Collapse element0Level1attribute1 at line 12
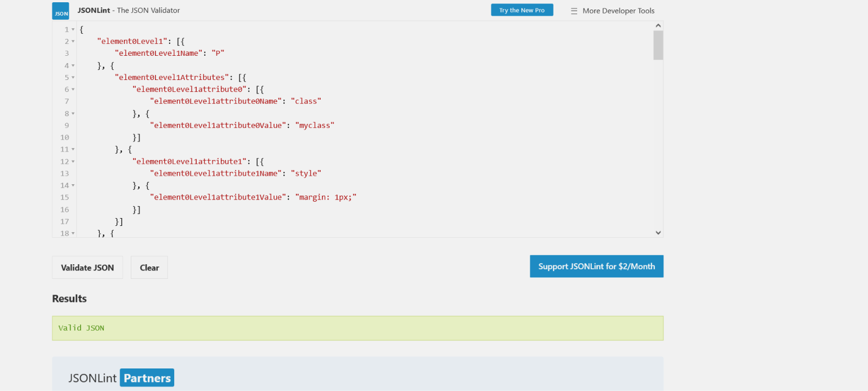The height and width of the screenshot is (391, 868). point(73,162)
